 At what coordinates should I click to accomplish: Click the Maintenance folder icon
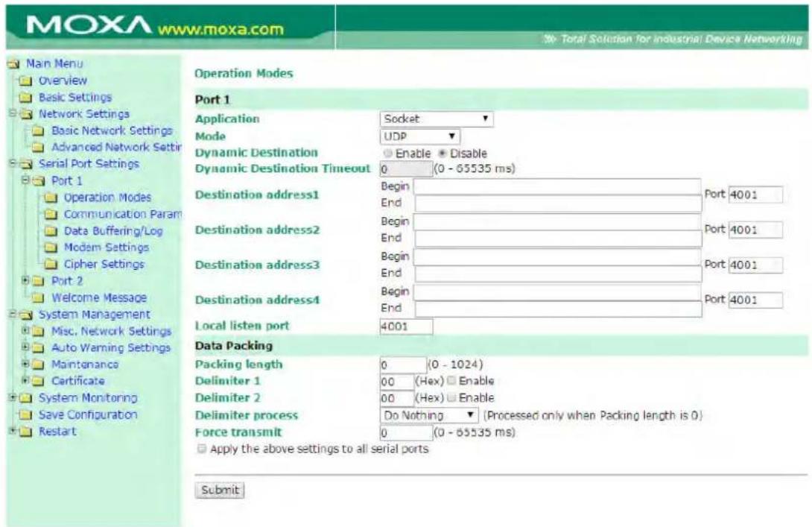[38, 365]
